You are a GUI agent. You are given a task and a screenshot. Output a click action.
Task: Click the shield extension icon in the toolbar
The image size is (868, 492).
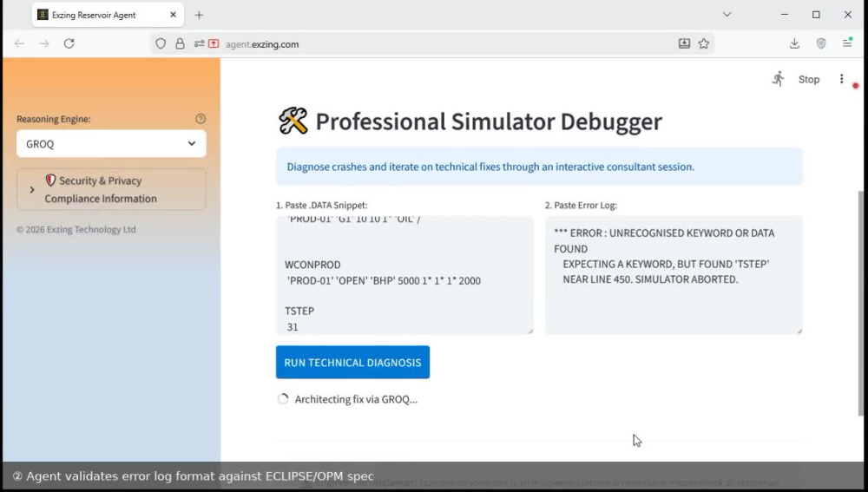click(x=821, y=43)
